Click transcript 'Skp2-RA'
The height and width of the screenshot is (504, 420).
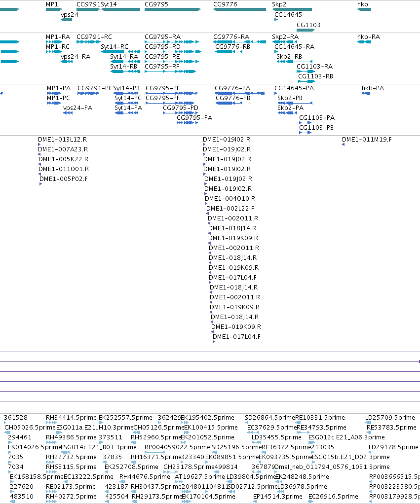click(285, 37)
